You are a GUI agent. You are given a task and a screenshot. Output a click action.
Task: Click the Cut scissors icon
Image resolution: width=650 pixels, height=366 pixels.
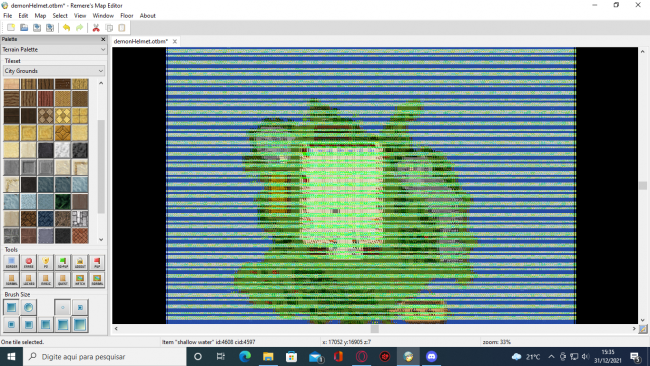pos(96,28)
